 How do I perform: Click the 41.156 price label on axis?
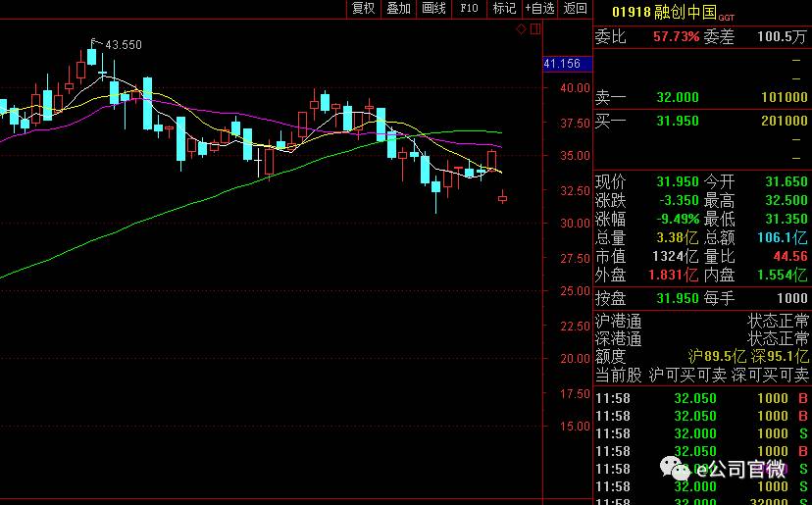pyautogui.click(x=562, y=64)
